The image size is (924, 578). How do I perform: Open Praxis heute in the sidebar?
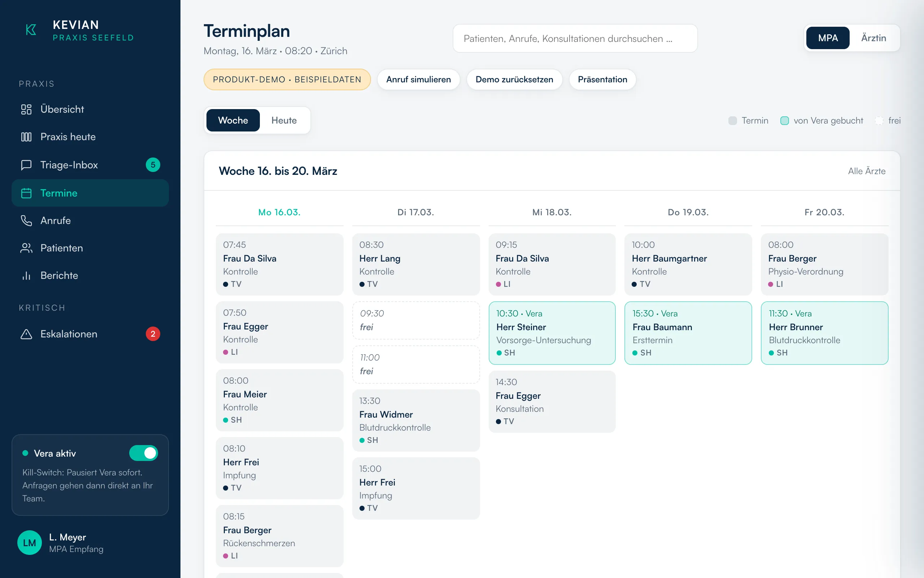point(90,137)
